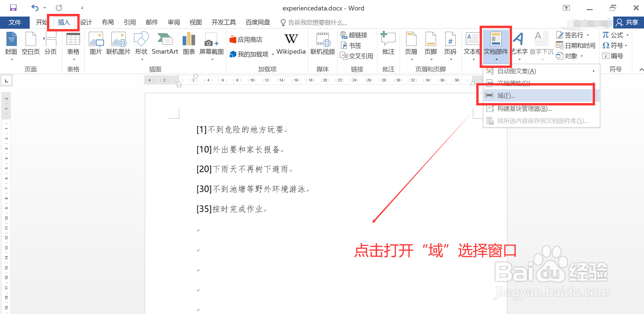This screenshot has height=314, width=644.
Task: Click the ruler tab selector button
Action: point(6,80)
